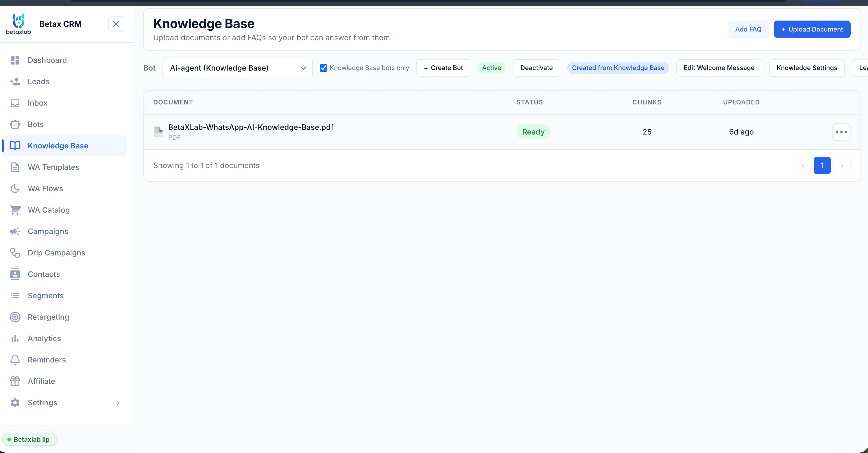Click the Betaxlab llp workspace badge
Screen dimensions: 868x453
point(30,439)
